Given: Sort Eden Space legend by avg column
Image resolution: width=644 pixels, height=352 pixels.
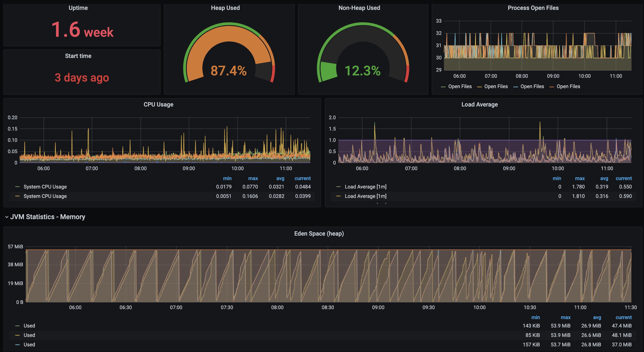Looking at the screenshot, I should click(597, 317).
